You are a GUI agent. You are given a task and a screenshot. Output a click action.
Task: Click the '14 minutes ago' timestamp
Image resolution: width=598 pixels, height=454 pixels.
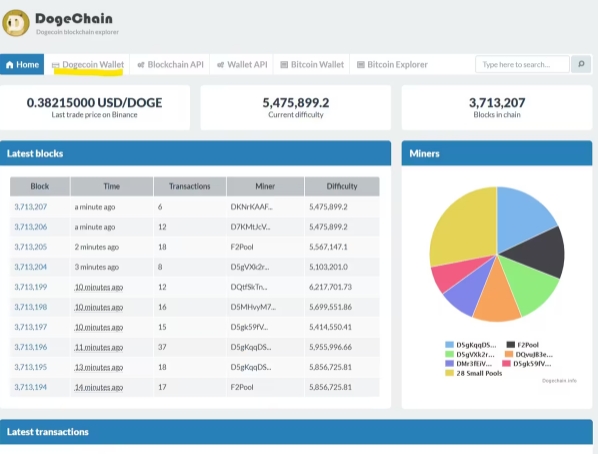tap(99, 387)
